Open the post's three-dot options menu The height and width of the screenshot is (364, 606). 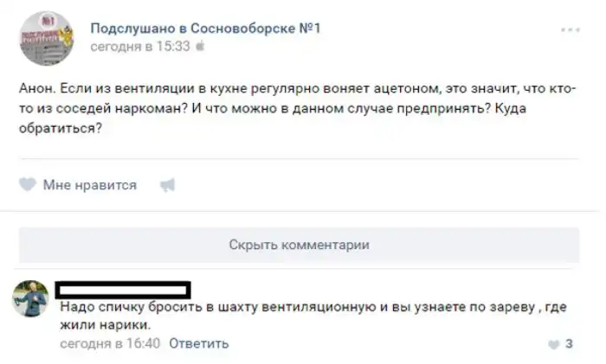570,30
